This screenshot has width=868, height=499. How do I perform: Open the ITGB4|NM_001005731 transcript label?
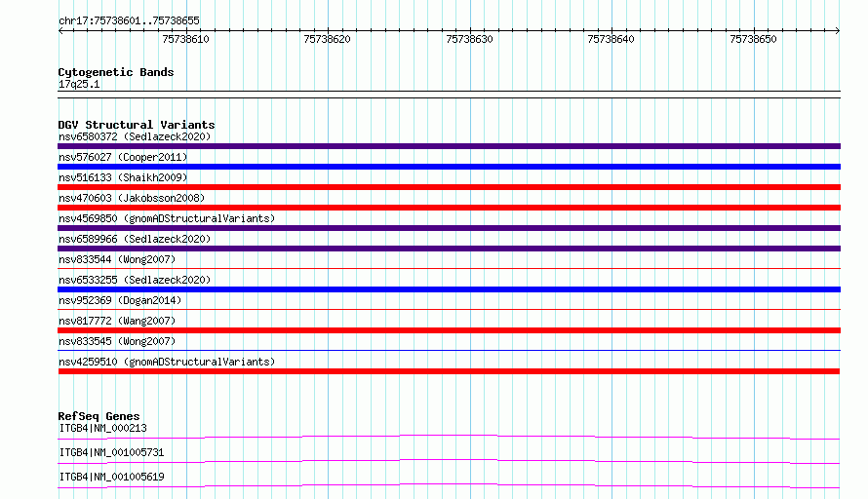(x=112, y=452)
